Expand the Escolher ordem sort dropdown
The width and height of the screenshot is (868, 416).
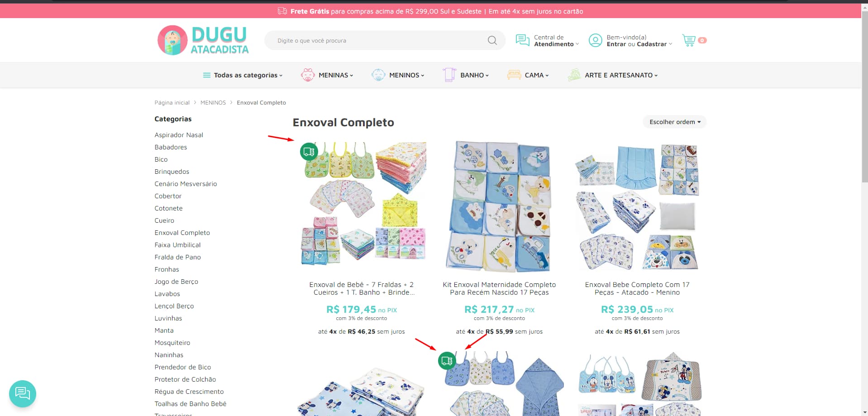[x=674, y=122]
